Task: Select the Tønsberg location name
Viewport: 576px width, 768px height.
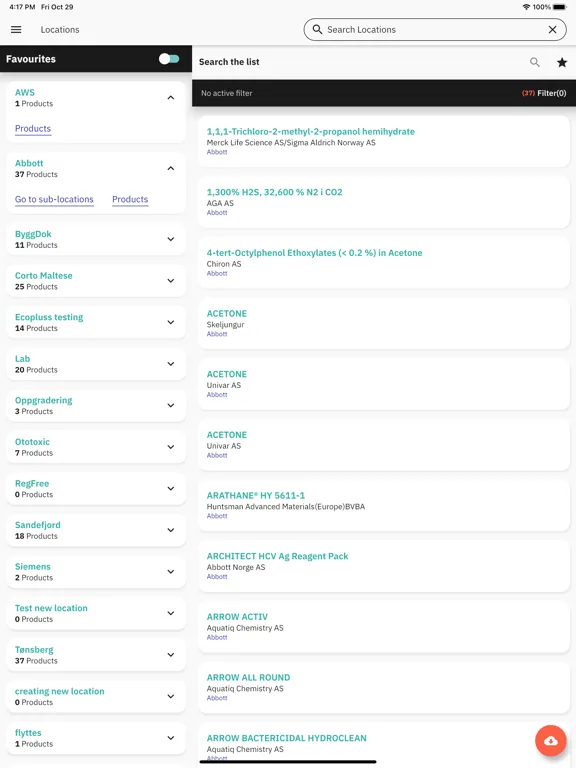Action: [x=34, y=650]
